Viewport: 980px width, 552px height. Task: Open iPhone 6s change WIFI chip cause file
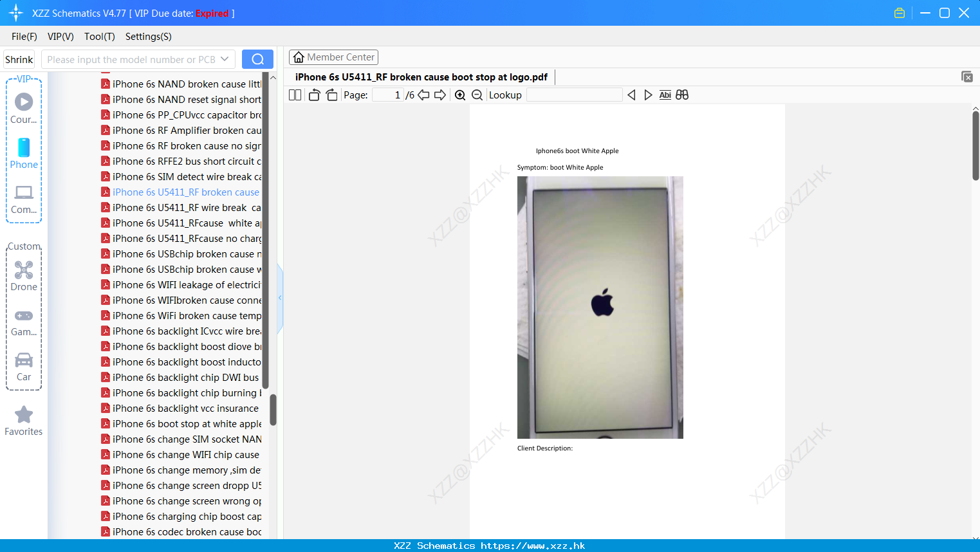pos(181,455)
